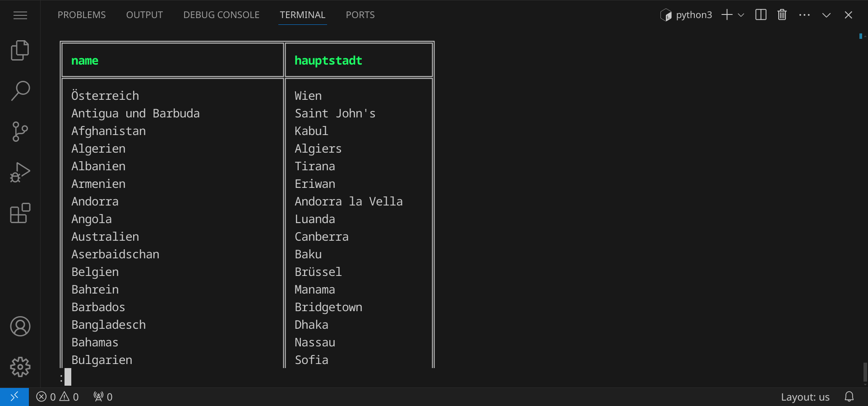The height and width of the screenshot is (406, 868).
Task: Collapse the panel with the chevron arrow
Action: (x=826, y=15)
